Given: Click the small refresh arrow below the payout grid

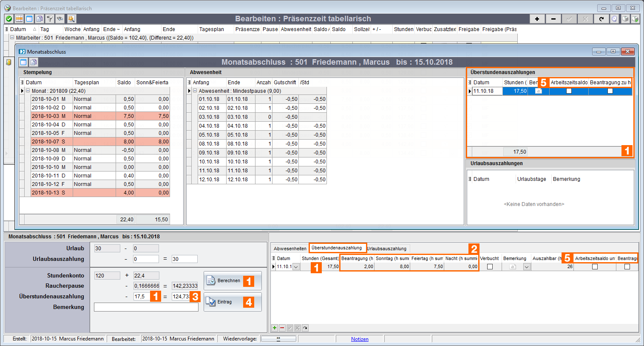Looking at the screenshot, I should point(305,328).
